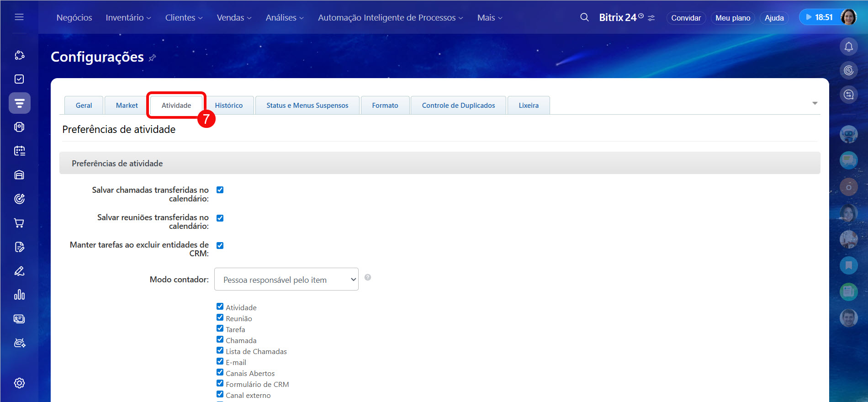The width and height of the screenshot is (868, 402).
Task: Click the settings gear sidebar icon
Action: (19, 383)
